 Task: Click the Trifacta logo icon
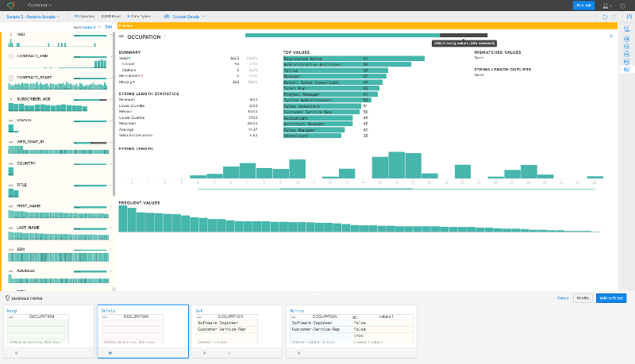pos(9,6)
